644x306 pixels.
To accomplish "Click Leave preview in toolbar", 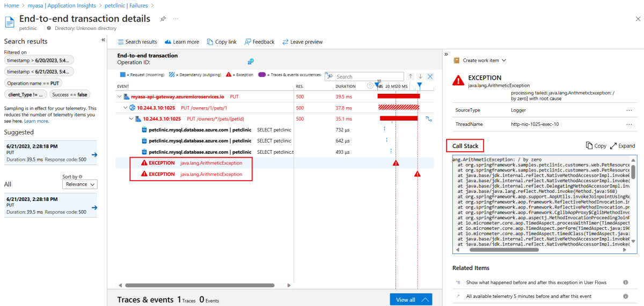I will coord(303,42).
